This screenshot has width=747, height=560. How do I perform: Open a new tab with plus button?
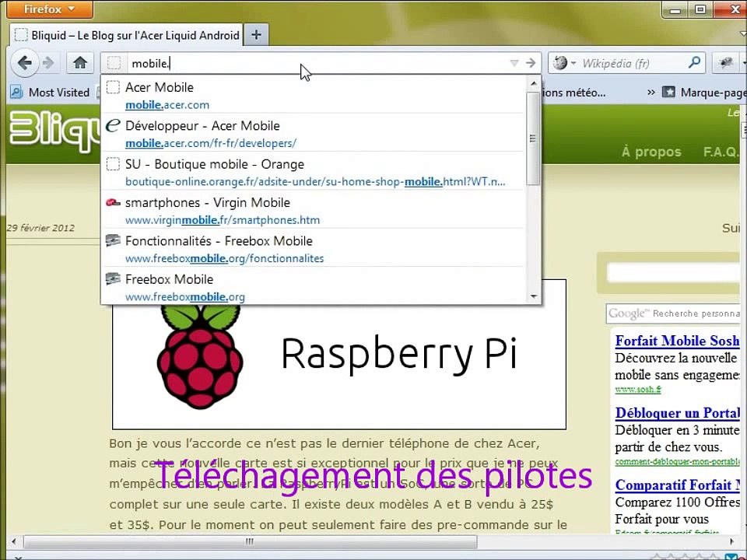click(256, 35)
